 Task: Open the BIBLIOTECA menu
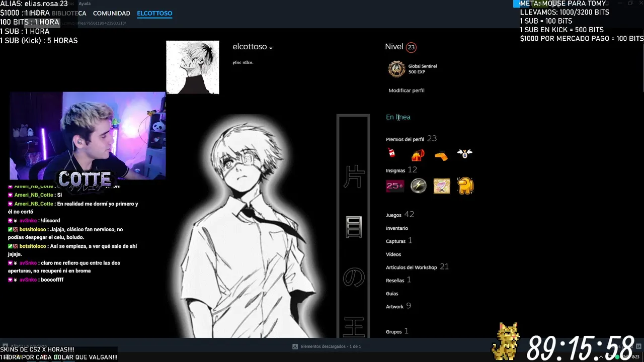coord(69,13)
